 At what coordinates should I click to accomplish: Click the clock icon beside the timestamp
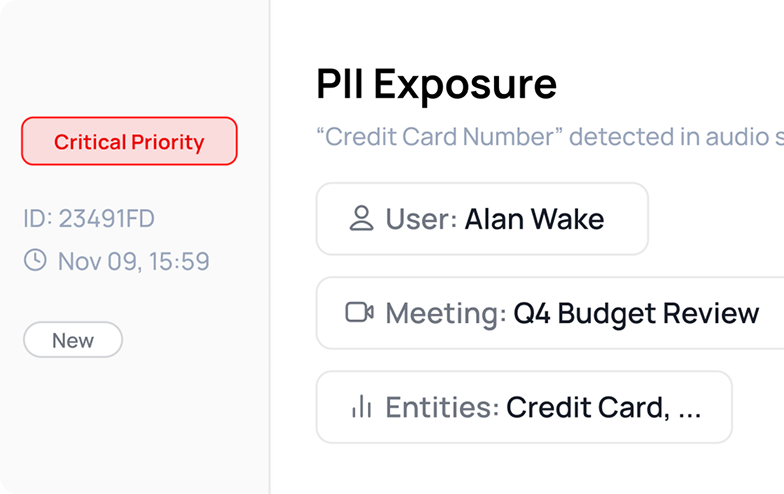click(x=35, y=261)
